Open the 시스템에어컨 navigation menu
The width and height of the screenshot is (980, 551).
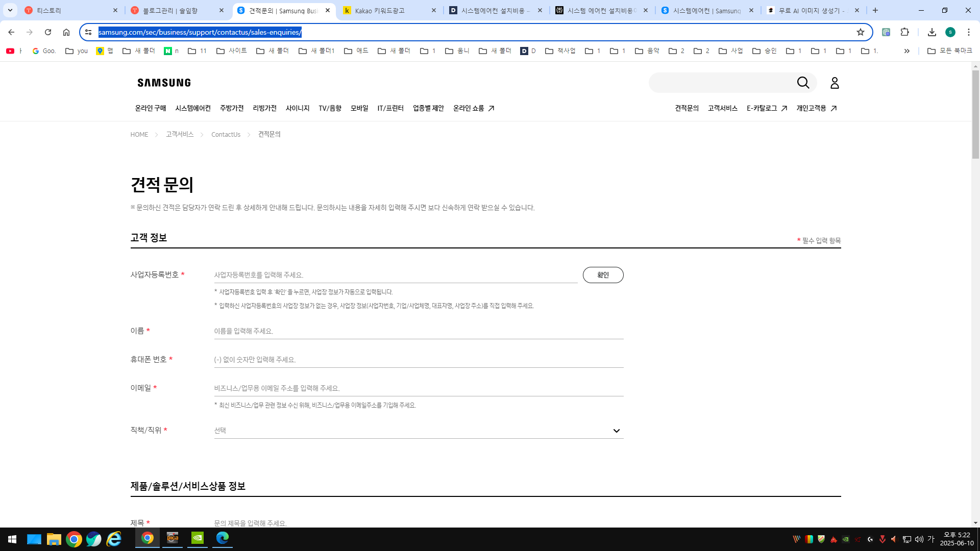[x=193, y=108]
